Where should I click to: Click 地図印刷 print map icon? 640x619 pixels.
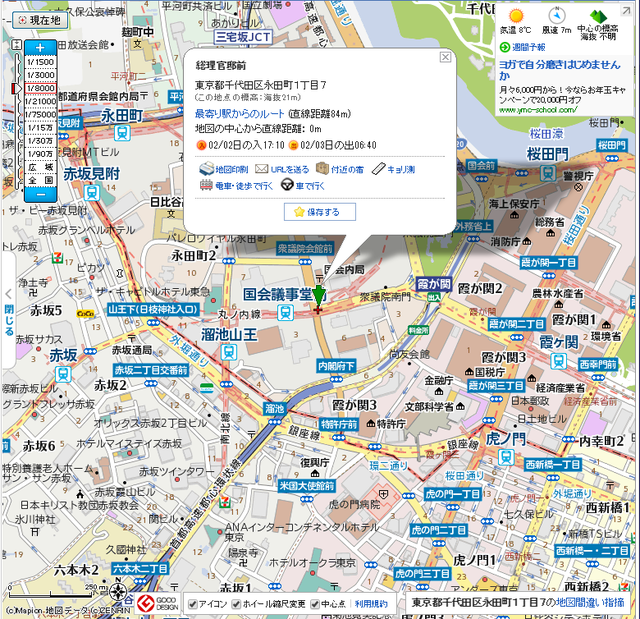pyautogui.click(x=207, y=169)
